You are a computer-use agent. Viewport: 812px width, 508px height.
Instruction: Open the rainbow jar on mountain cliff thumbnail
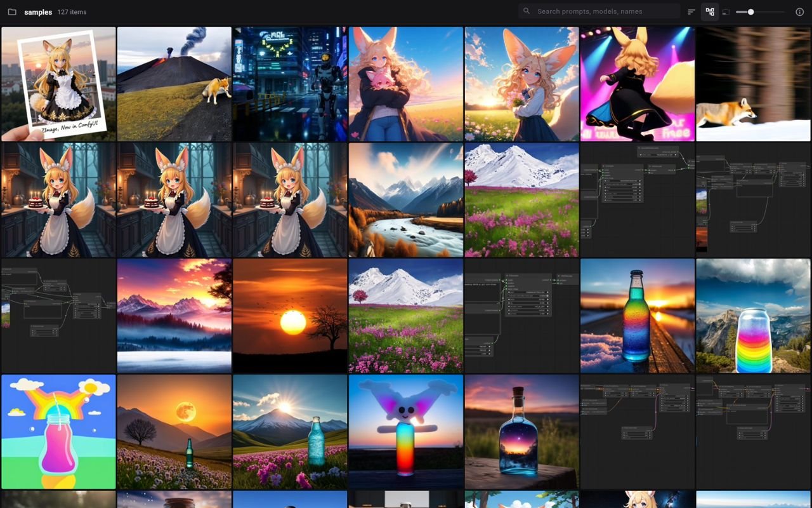(x=753, y=316)
